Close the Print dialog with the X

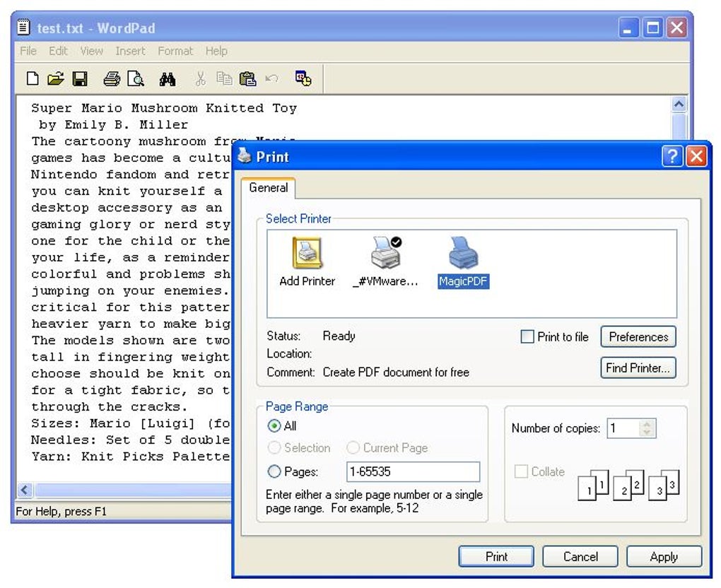pyautogui.click(x=697, y=157)
